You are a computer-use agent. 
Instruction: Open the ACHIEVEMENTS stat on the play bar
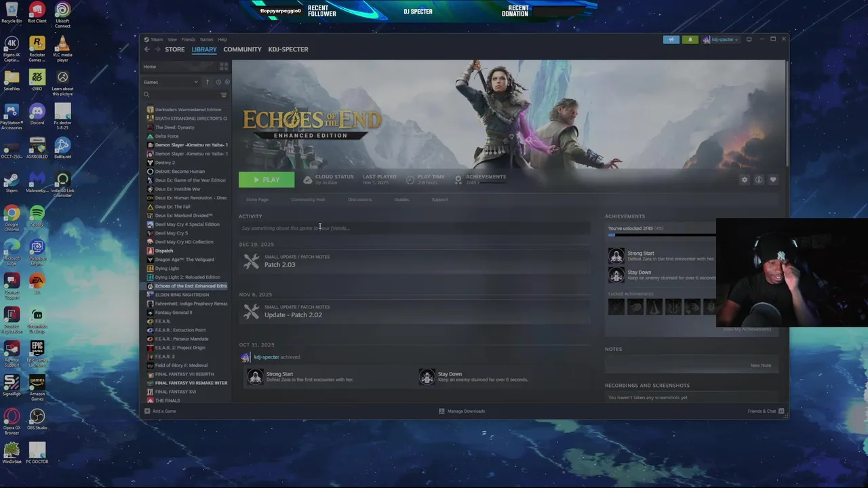pyautogui.click(x=480, y=180)
